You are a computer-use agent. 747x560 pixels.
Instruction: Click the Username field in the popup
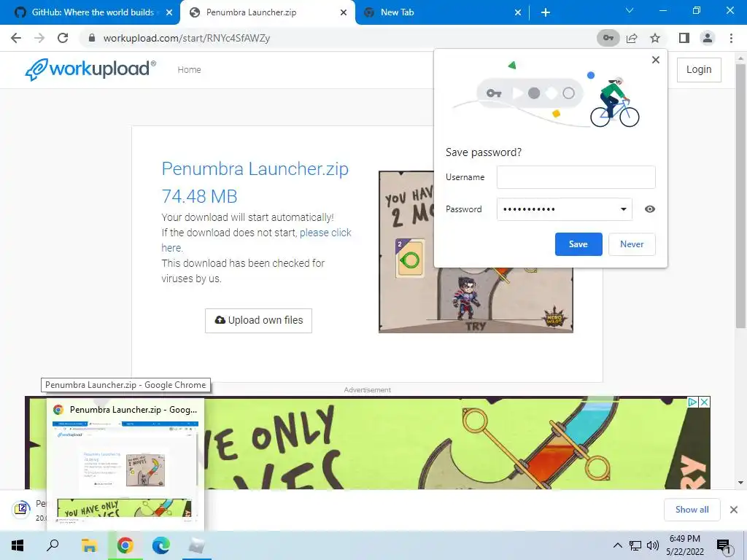pos(576,177)
